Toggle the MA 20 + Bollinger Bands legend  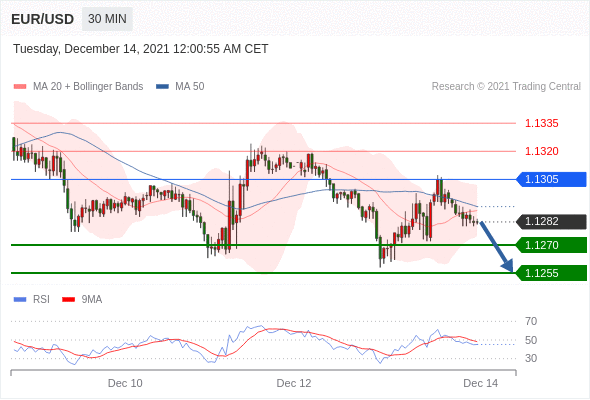[78, 87]
